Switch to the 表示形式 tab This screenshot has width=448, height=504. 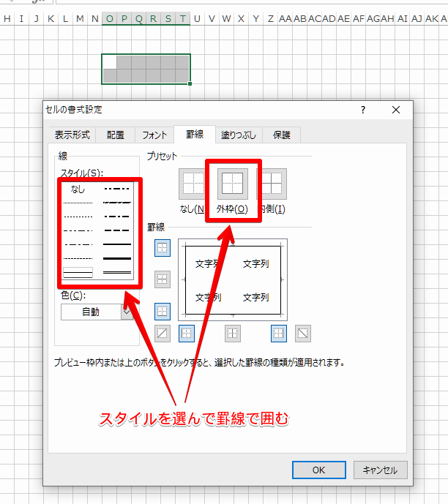coord(72,135)
